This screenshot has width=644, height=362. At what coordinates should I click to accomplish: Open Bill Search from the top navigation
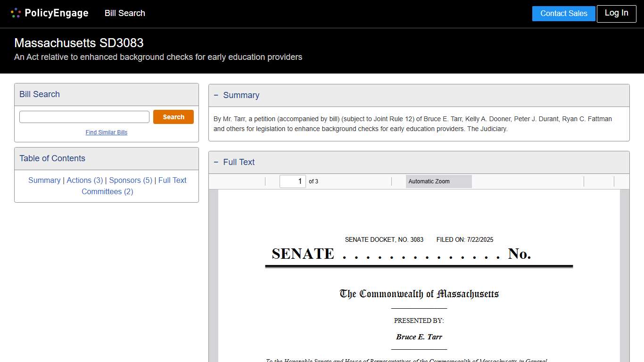click(x=124, y=13)
